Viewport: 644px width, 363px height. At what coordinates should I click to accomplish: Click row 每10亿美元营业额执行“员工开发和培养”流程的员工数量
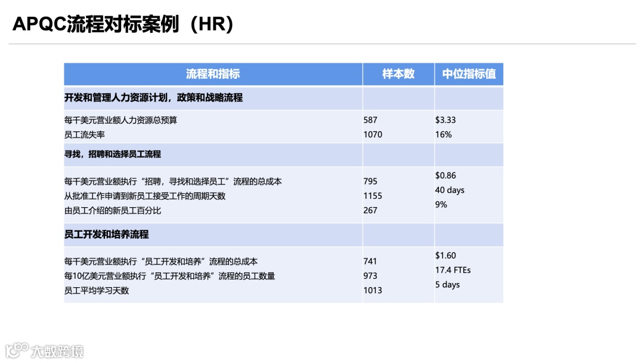[169, 276]
